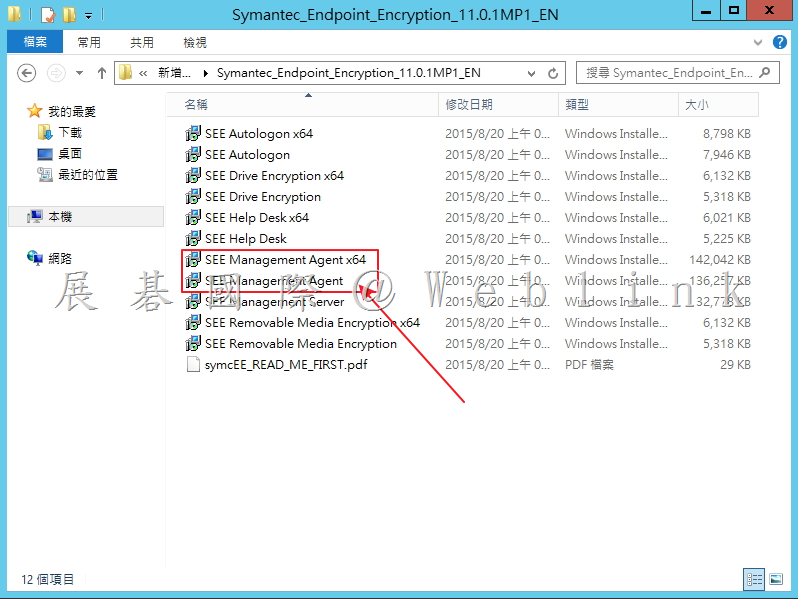Select 本機 in navigation pane
The image size is (798, 599).
pos(60,216)
